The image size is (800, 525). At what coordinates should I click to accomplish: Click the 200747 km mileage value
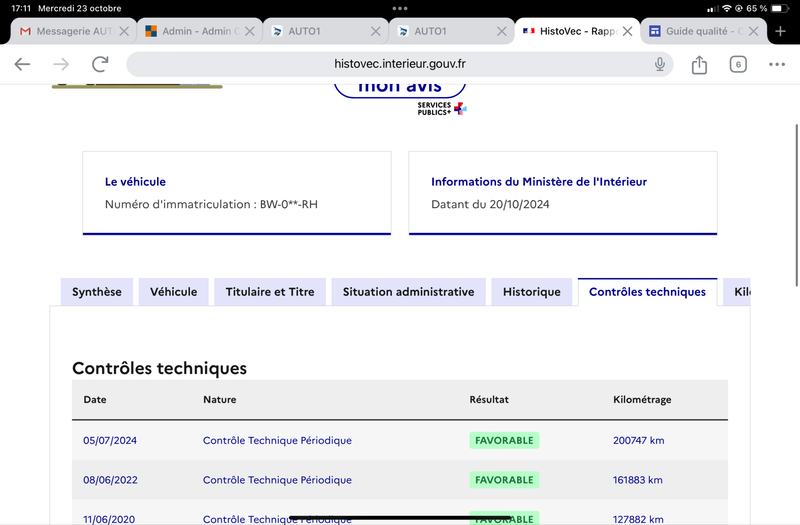point(638,440)
